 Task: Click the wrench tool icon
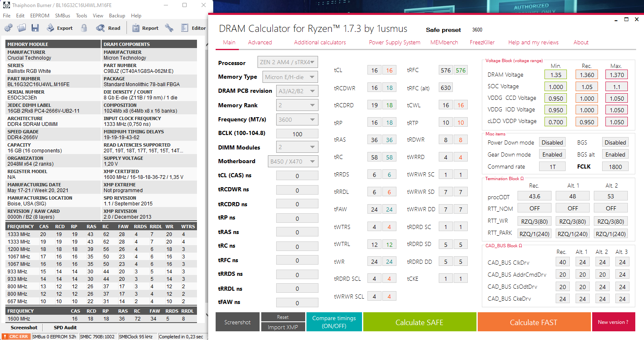(x=169, y=28)
